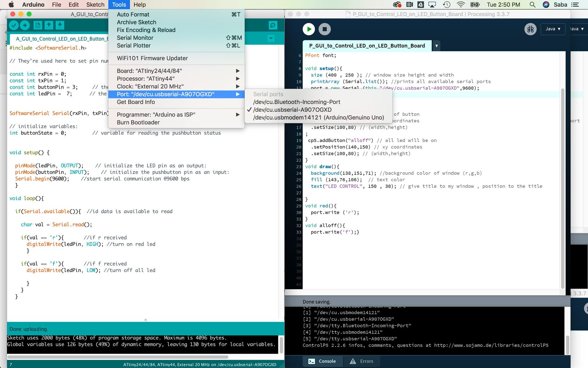Click the 'void draw(){' line in Processing
This screenshot has width=588, height=368.
[322, 167]
